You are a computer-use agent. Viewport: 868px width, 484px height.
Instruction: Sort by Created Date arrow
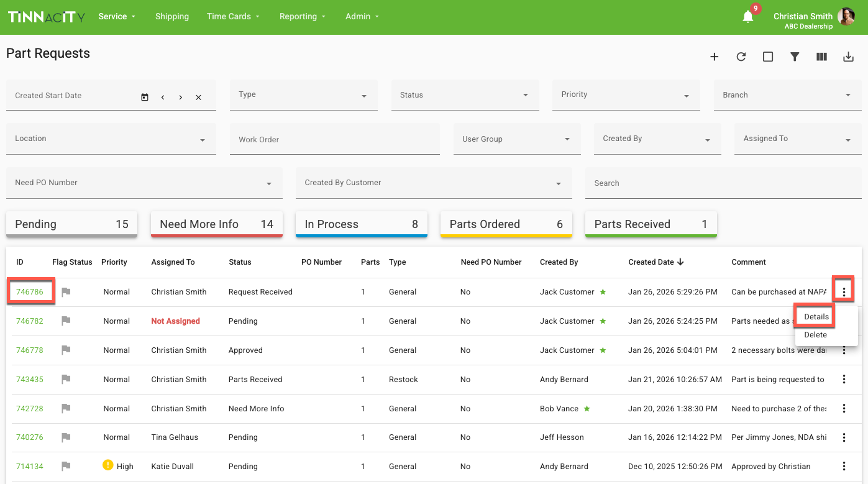coord(681,262)
